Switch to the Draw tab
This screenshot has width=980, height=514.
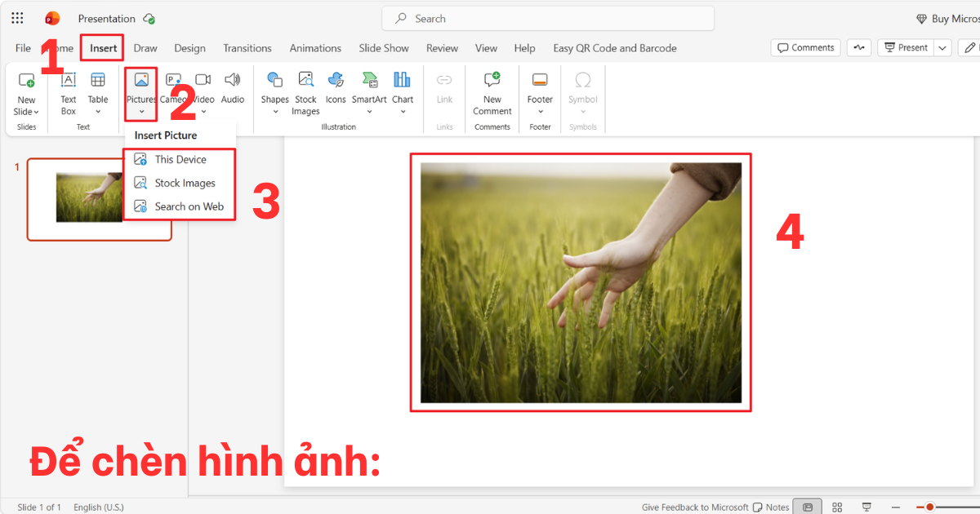click(145, 48)
